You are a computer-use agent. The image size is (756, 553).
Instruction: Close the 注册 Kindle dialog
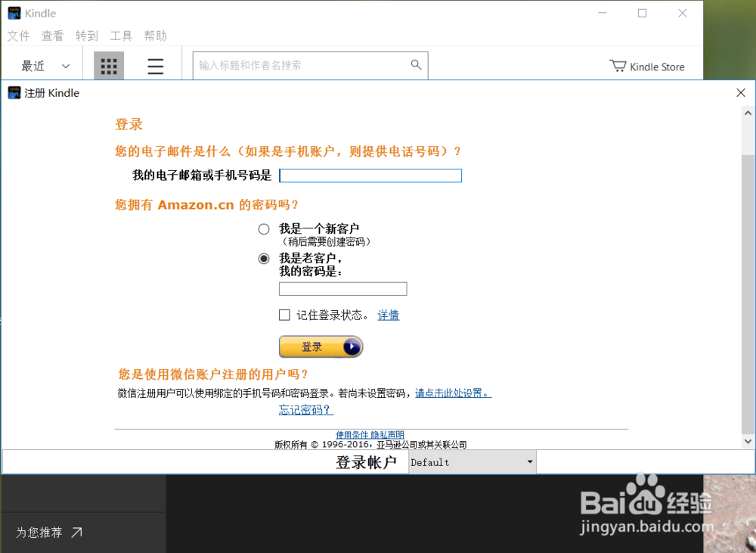pos(741,92)
